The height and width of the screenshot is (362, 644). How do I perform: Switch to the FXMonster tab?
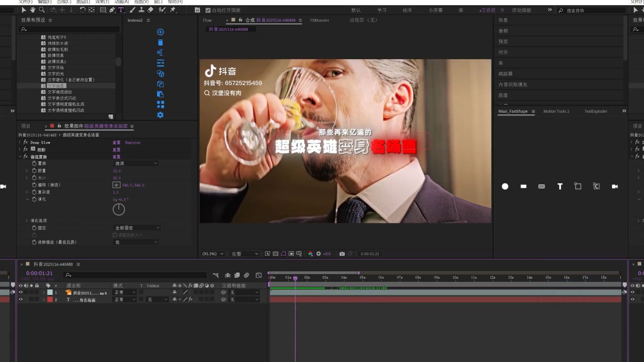click(x=319, y=20)
